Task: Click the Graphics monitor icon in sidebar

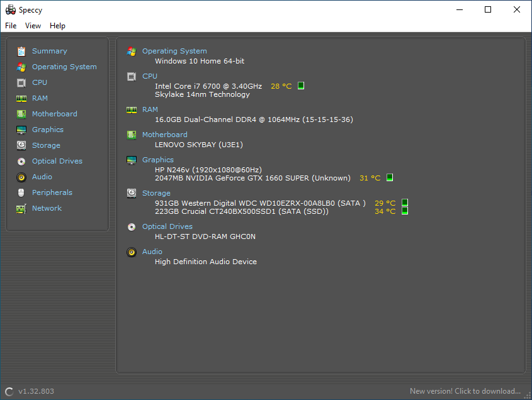Action: click(x=21, y=130)
